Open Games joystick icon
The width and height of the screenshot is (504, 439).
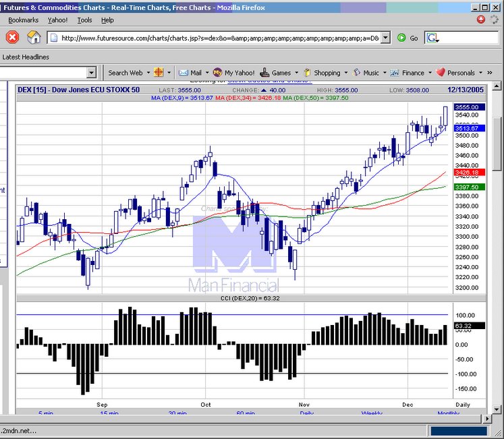pos(264,73)
